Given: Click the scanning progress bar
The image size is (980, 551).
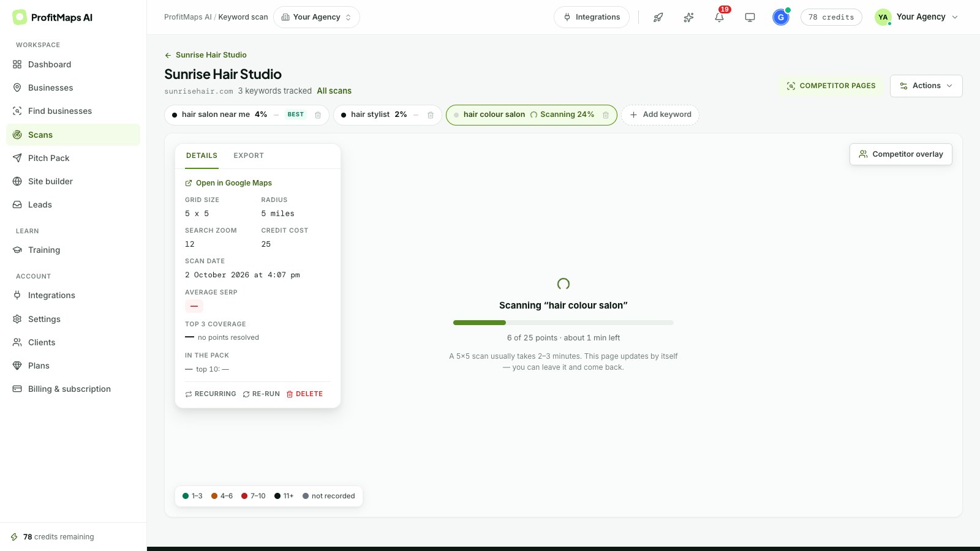Looking at the screenshot, I should [563, 323].
